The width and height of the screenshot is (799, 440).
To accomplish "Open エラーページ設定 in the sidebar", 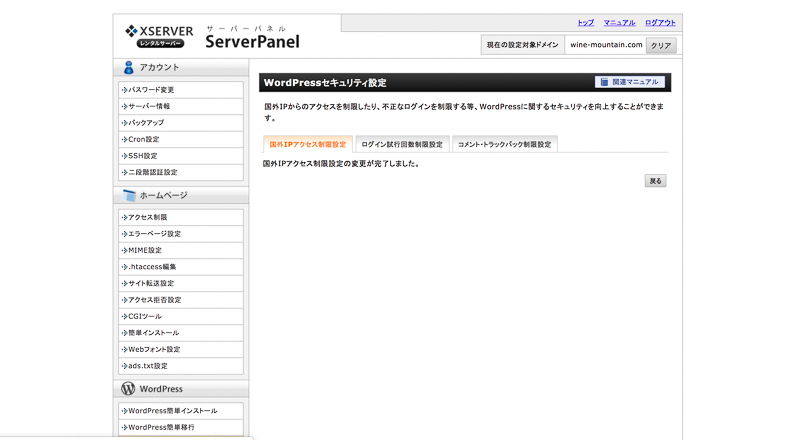I will click(181, 234).
